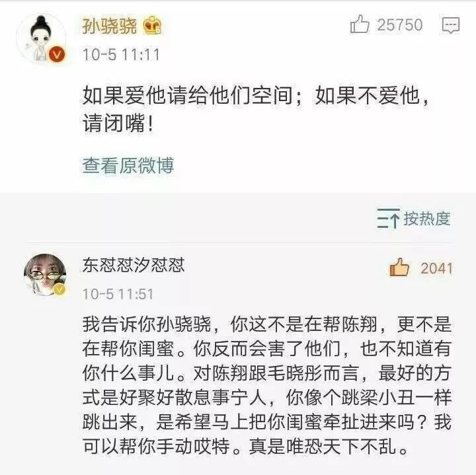Click the 2041 like count on the comment
The width and height of the screenshot is (476, 475).
436,268
